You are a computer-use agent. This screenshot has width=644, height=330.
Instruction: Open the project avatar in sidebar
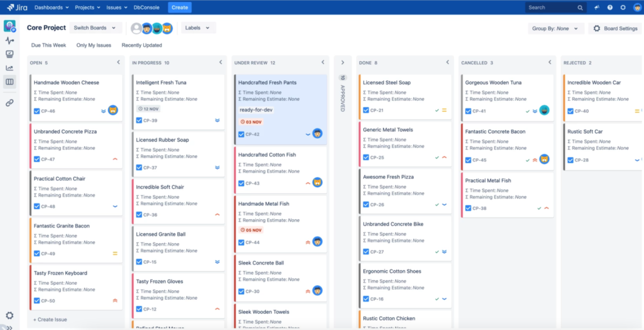[9, 26]
